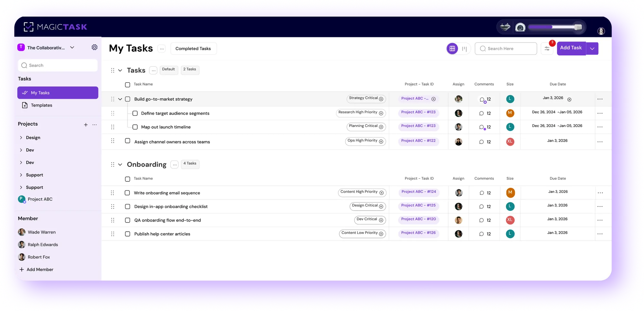The width and height of the screenshot is (644, 311).
Task: Check Define target audience segments subtask
Action: pos(135,113)
